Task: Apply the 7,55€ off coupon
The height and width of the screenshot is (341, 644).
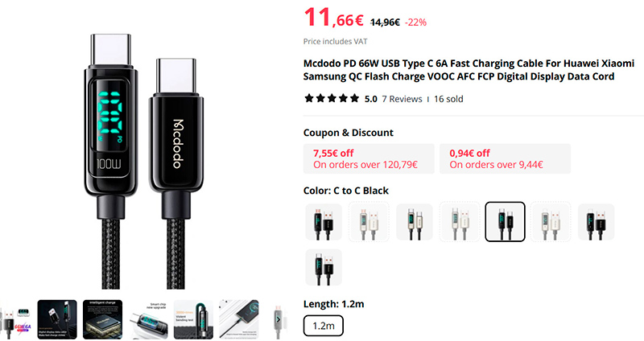Action: (368, 158)
